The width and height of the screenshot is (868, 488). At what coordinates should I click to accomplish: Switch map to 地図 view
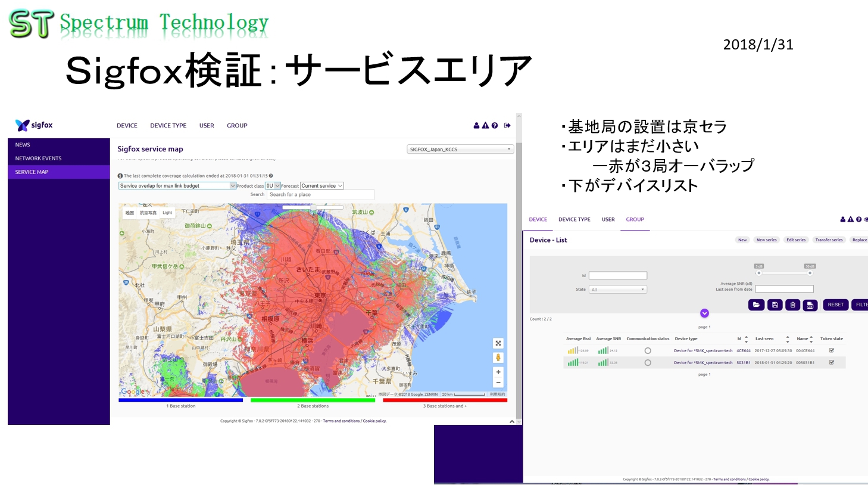click(129, 213)
